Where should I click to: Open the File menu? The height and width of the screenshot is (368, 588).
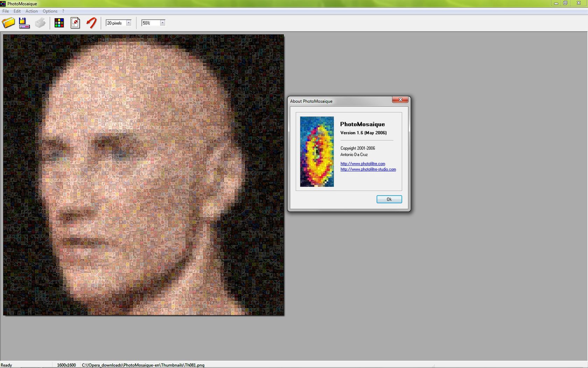click(x=6, y=11)
